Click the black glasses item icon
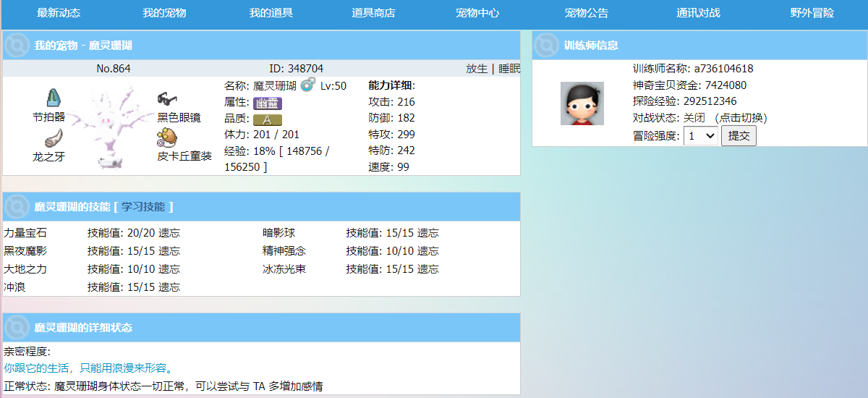The height and width of the screenshot is (398, 868). pos(168,99)
